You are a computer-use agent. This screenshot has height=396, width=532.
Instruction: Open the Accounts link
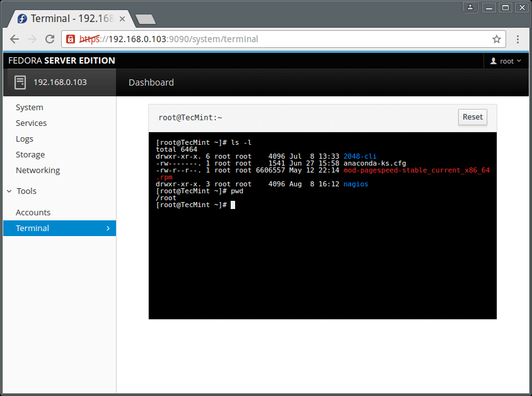click(33, 213)
